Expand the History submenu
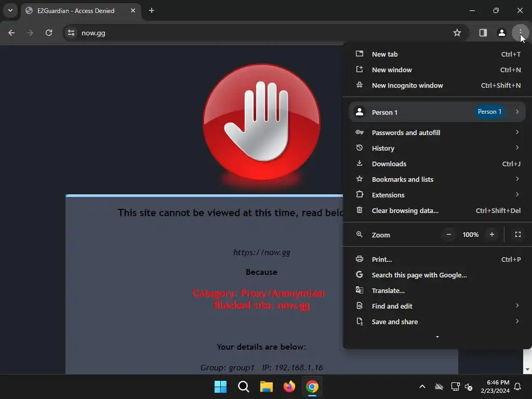532x399 pixels. pyautogui.click(x=437, y=148)
